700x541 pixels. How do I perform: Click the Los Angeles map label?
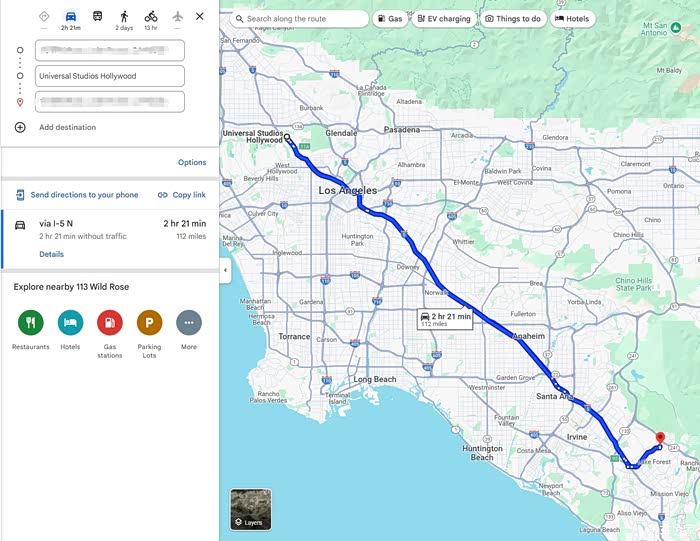pyautogui.click(x=348, y=191)
